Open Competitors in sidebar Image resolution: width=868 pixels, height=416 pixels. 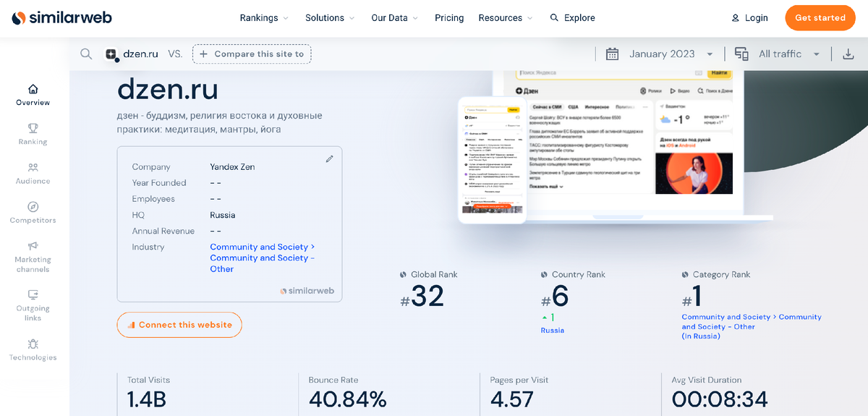point(33,213)
